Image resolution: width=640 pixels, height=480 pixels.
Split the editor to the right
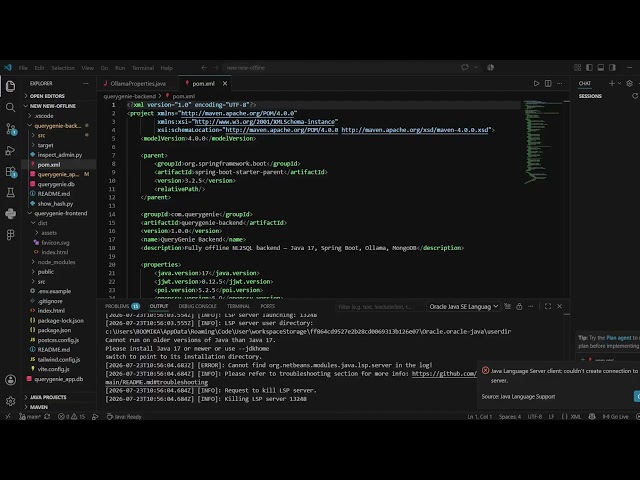point(548,84)
